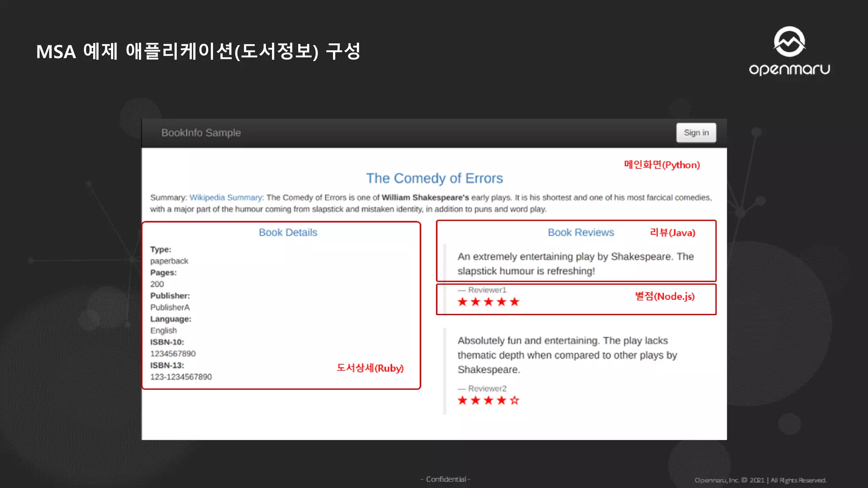
Task: Open the Wikipedia Summary link
Action: pyautogui.click(x=226, y=197)
